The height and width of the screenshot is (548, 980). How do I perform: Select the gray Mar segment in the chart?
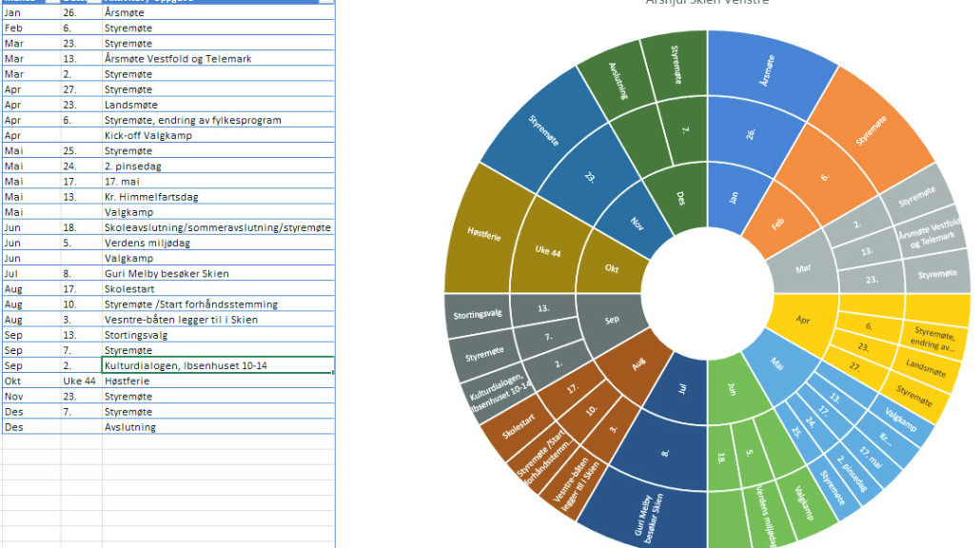[803, 268]
